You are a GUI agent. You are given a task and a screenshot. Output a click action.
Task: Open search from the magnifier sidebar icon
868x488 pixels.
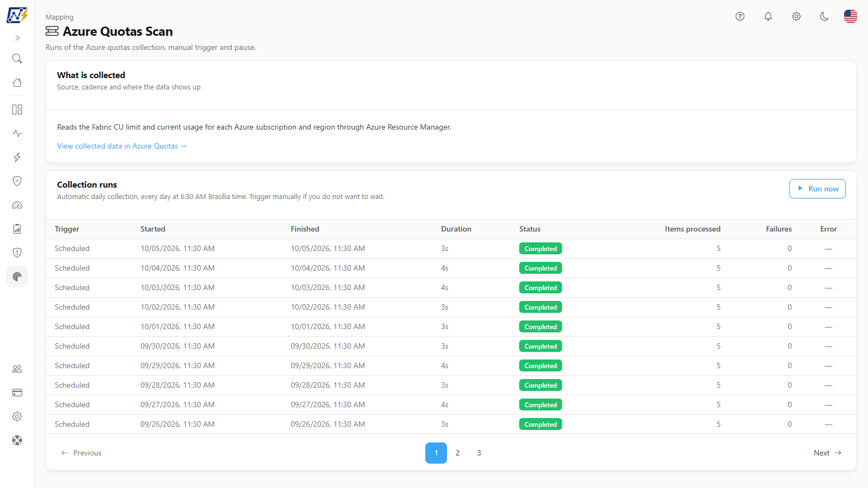click(17, 59)
